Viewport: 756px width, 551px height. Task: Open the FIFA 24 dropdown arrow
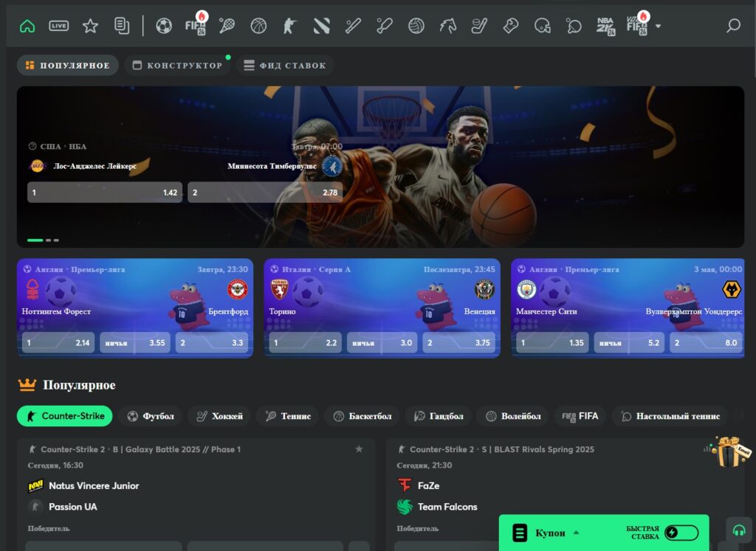[658, 24]
